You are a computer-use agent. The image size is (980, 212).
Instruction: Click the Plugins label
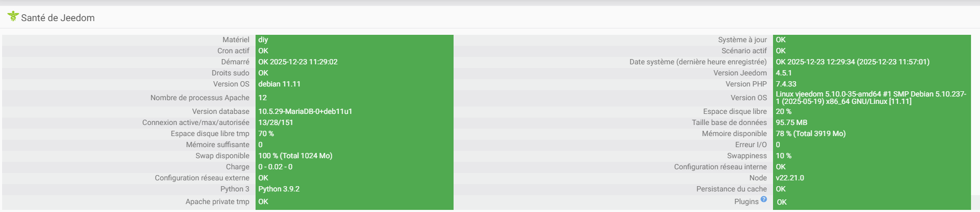746,201
